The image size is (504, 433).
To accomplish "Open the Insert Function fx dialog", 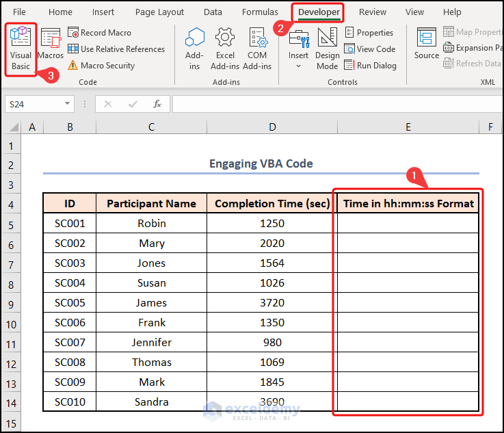I will [157, 104].
